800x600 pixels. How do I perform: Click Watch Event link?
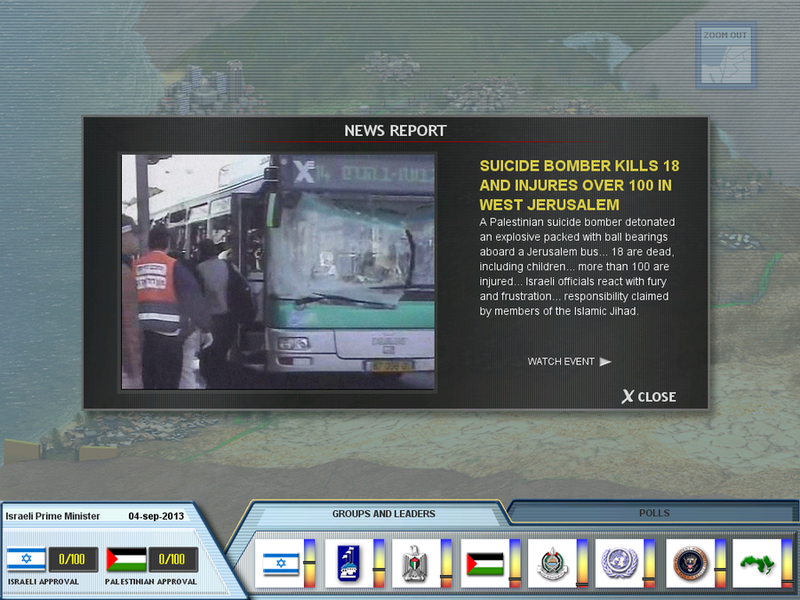click(569, 362)
